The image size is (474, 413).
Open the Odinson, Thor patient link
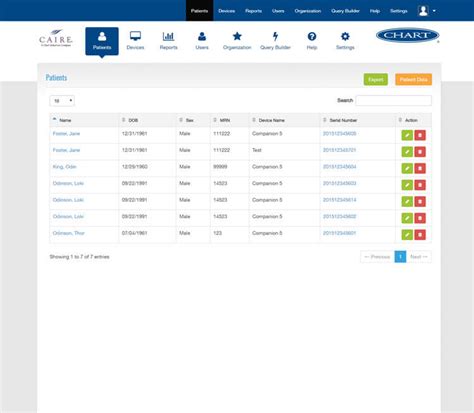tap(69, 233)
